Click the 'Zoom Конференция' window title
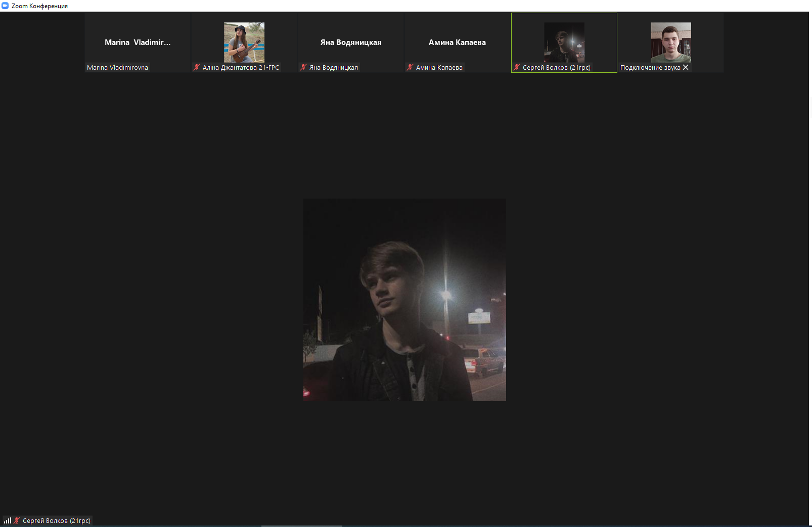The image size is (812, 527). click(39, 6)
